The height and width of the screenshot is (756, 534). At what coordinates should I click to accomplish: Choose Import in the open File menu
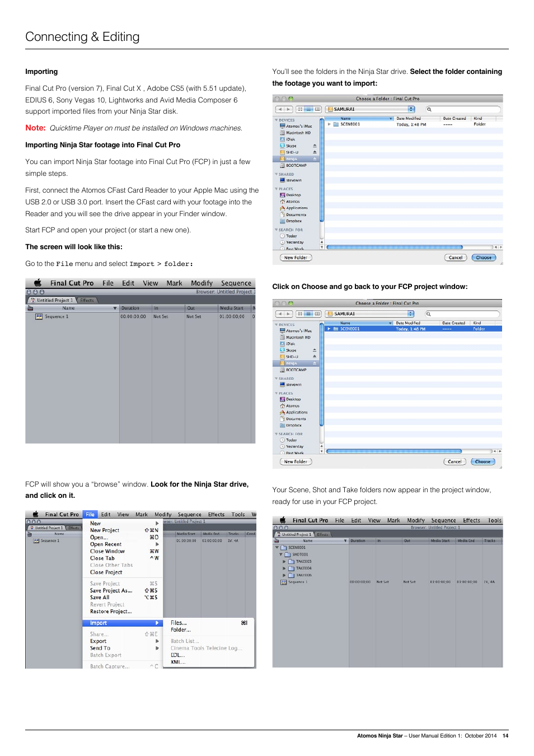point(123,623)
